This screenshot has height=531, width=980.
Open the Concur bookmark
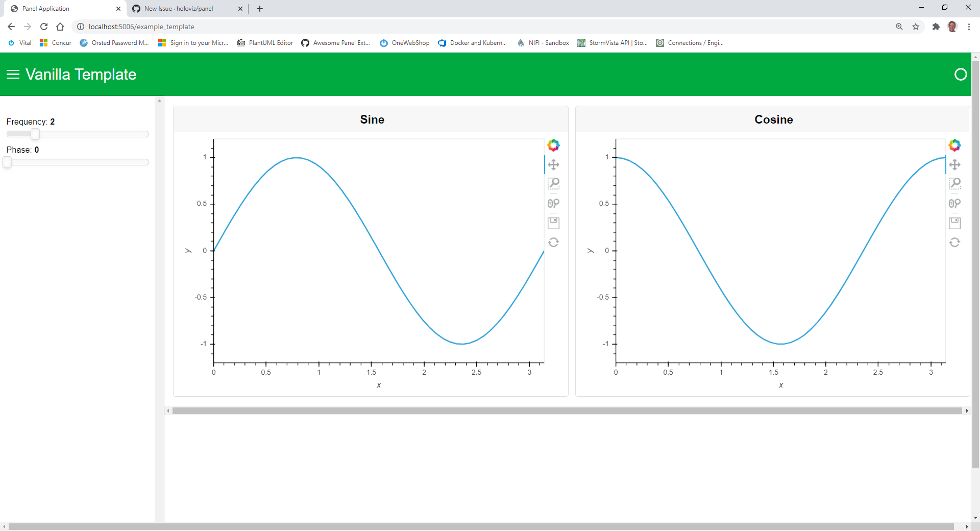pos(56,43)
